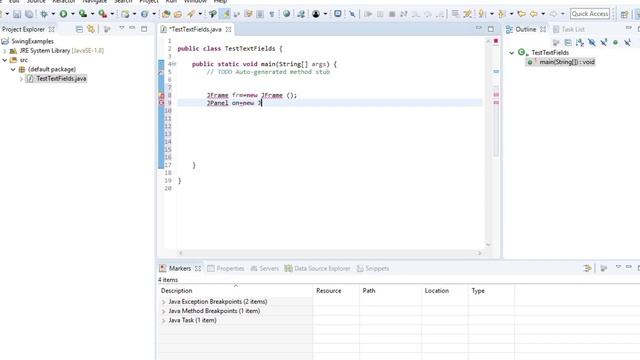Start debugging with the bug icon
This screenshot has height=360, width=640.
[x=44, y=14]
